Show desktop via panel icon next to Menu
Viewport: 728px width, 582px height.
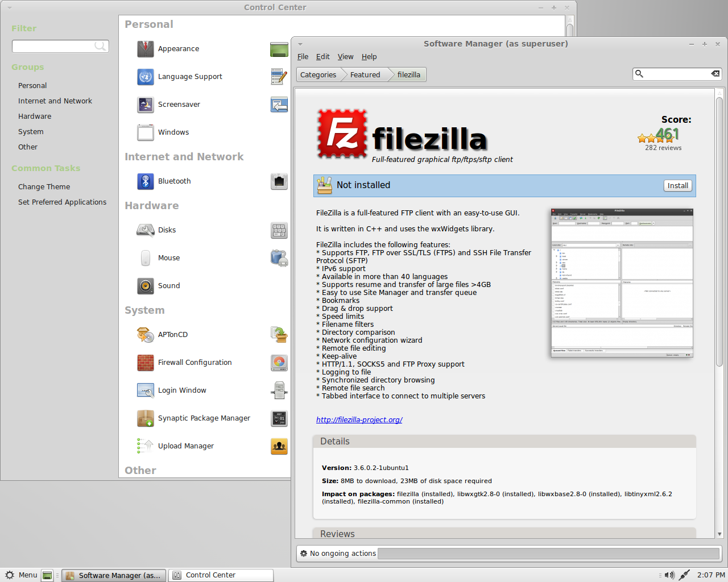coord(47,575)
